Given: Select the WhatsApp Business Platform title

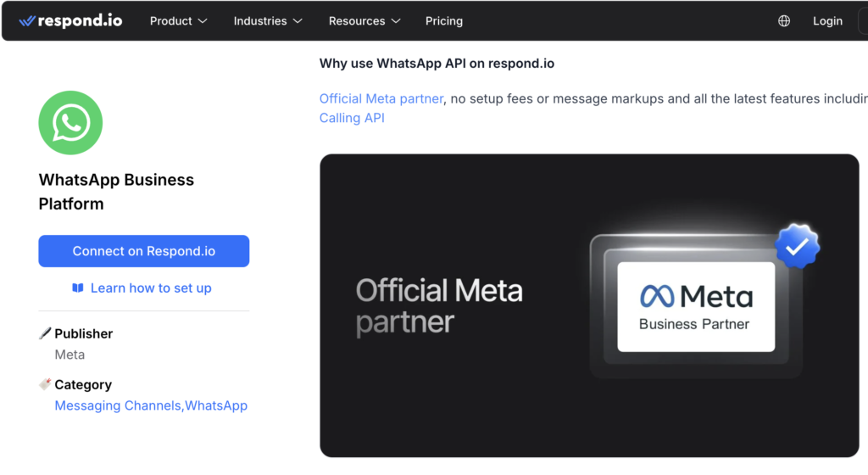Looking at the screenshot, I should tap(116, 192).
